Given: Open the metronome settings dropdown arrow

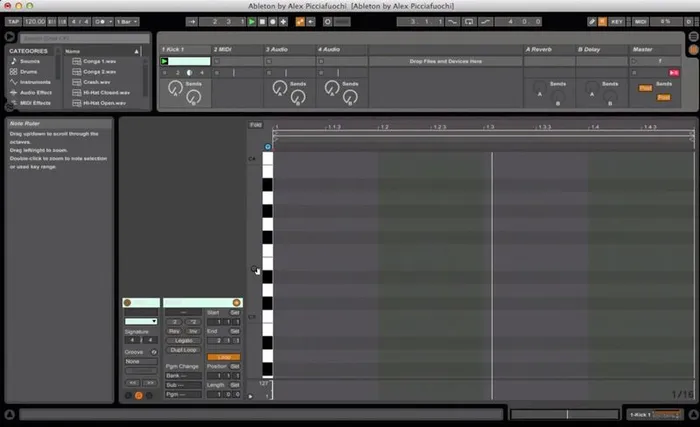Looking at the screenshot, I should tap(110, 21).
